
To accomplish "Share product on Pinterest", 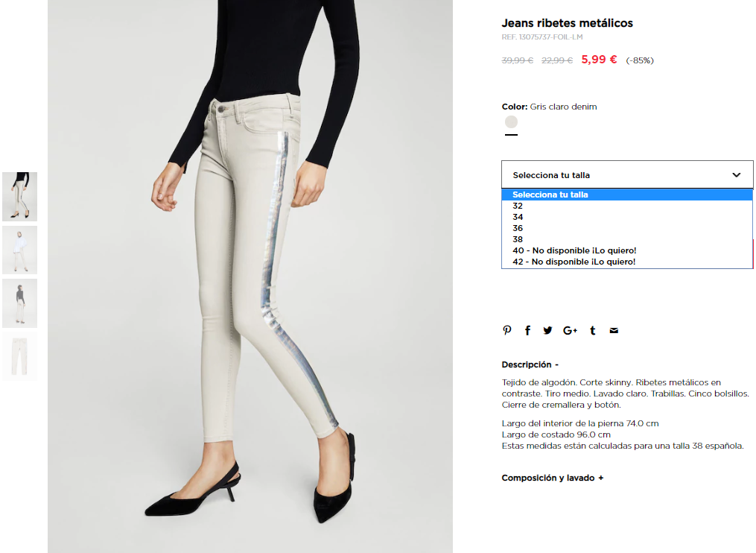I will [506, 331].
